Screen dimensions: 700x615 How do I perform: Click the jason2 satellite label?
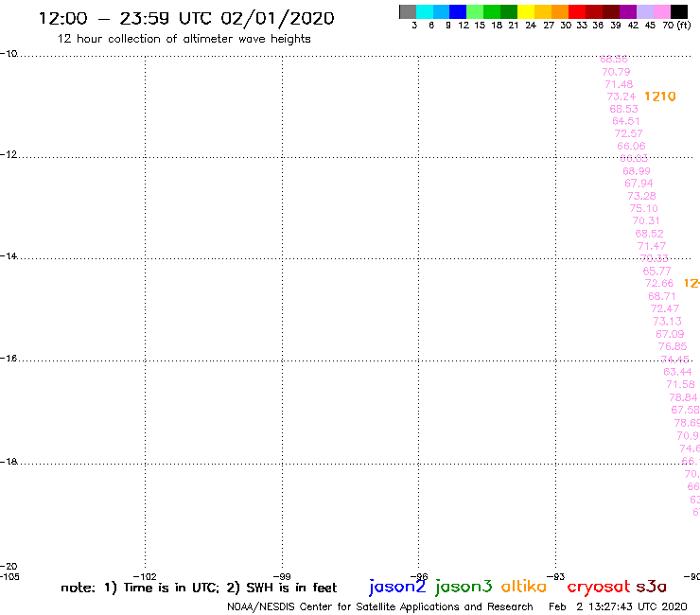click(397, 587)
